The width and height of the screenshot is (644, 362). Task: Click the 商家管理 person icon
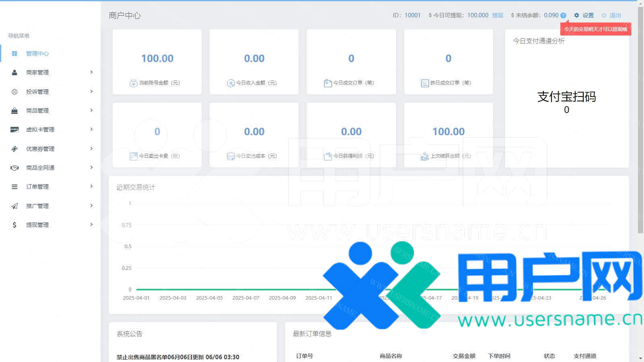[x=14, y=72]
